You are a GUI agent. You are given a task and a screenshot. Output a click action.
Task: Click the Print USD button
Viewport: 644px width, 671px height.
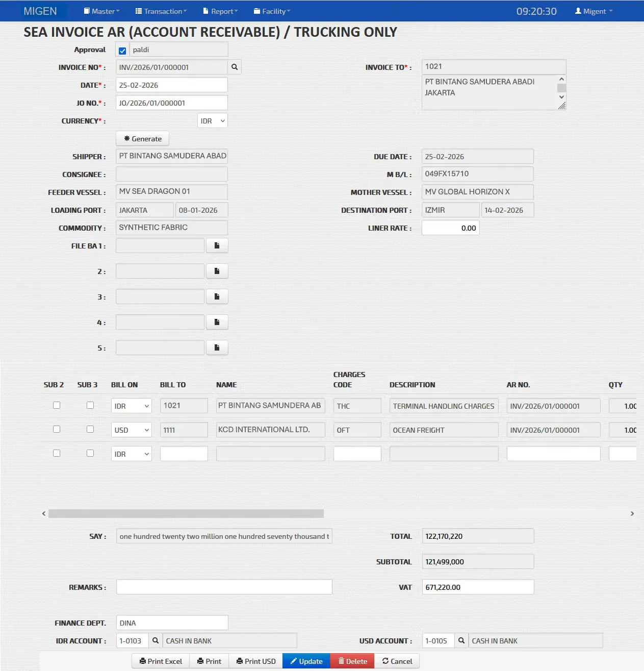click(256, 661)
